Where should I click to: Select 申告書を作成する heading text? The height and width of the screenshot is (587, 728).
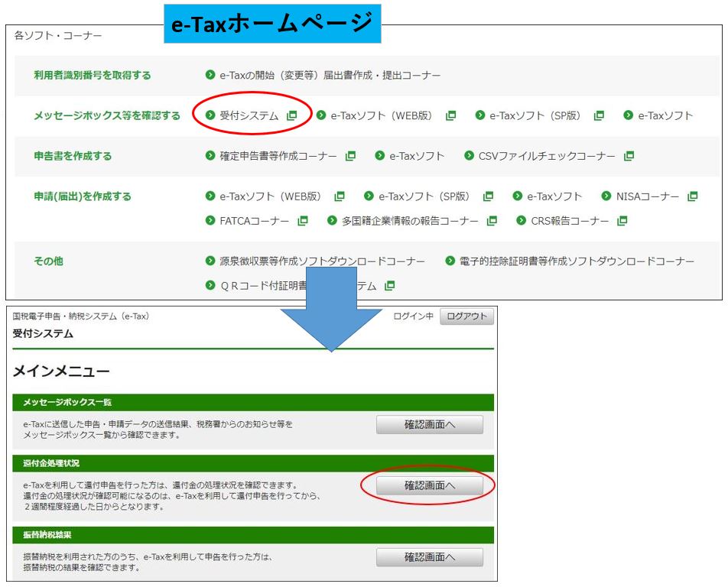pos(73,156)
